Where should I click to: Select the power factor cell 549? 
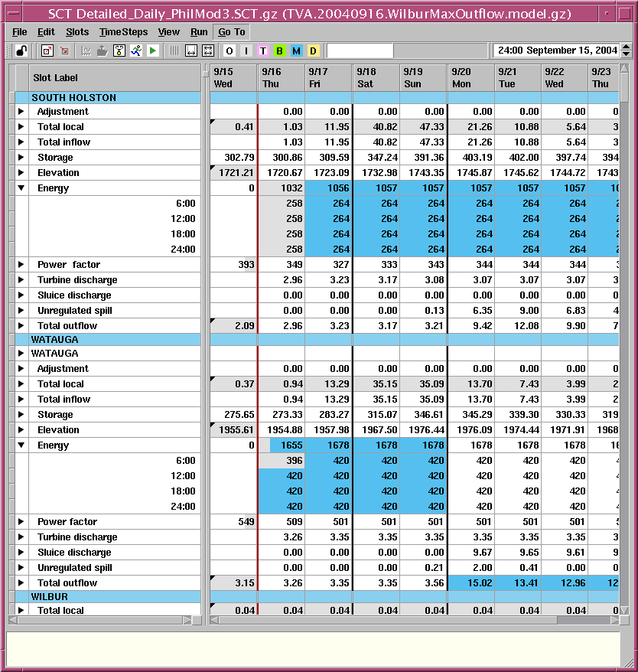234,521
